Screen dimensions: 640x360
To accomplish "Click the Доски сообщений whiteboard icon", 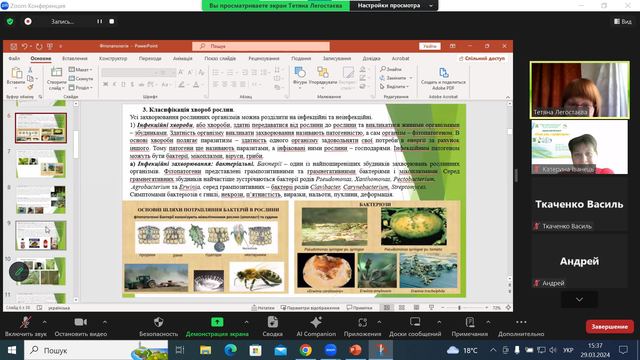I will (415, 322).
